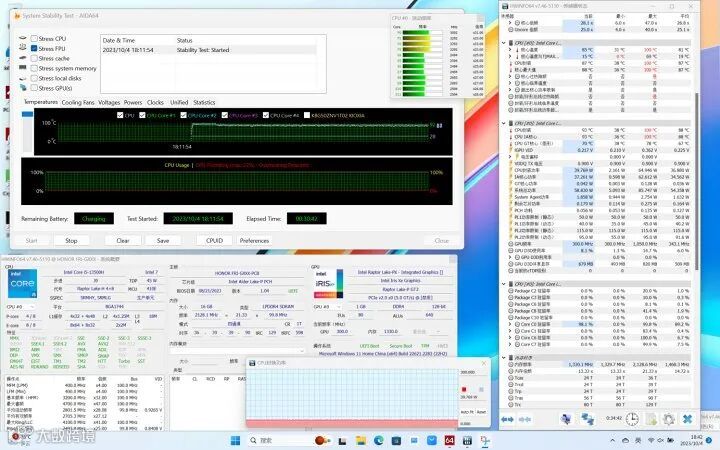The height and width of the screenshot is (450, 720).
Task: Show hidden tray icons chevron
Action: click(x=613, y=441)
